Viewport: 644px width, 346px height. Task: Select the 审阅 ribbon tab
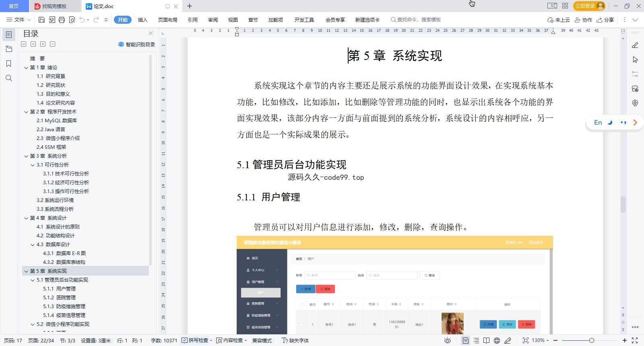coord(213,20)
